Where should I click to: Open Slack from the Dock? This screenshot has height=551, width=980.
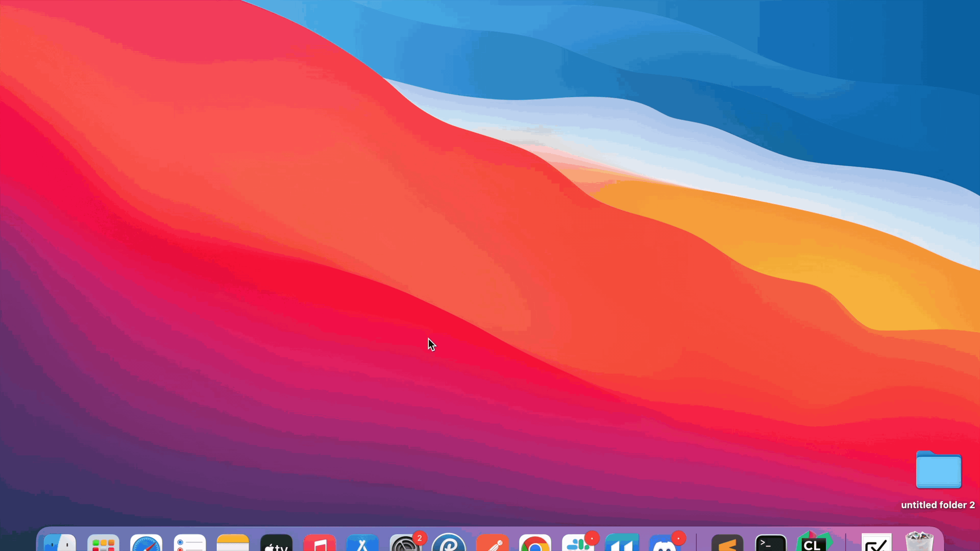click(x=578, y=542)
